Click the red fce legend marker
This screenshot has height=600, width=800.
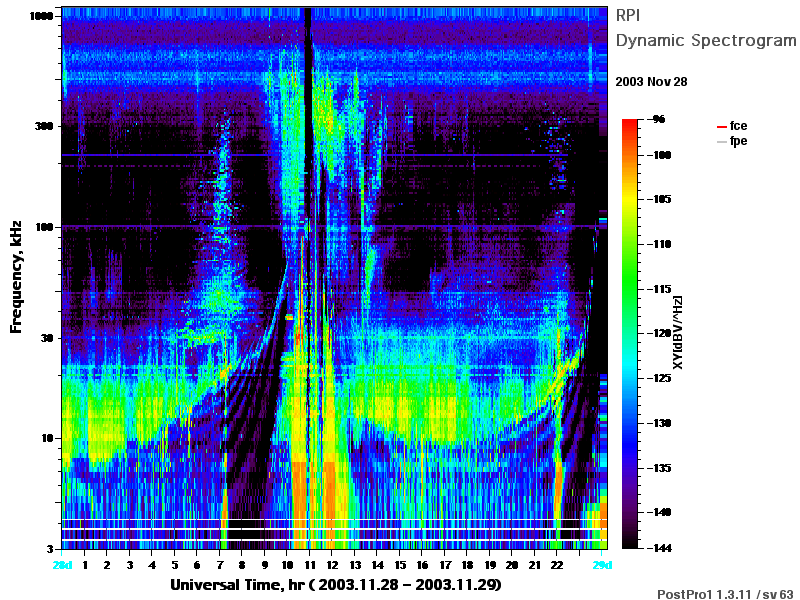(x=721, y=127)
